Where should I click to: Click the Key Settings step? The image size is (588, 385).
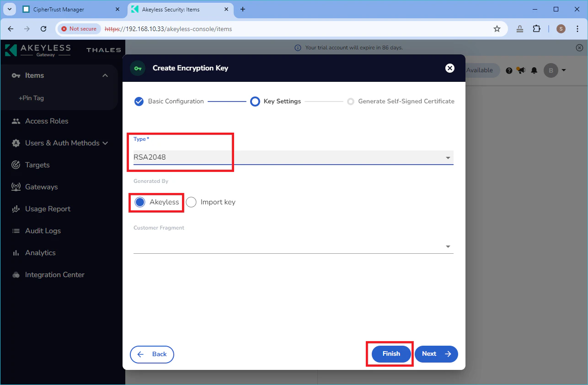tap(276, 102)
